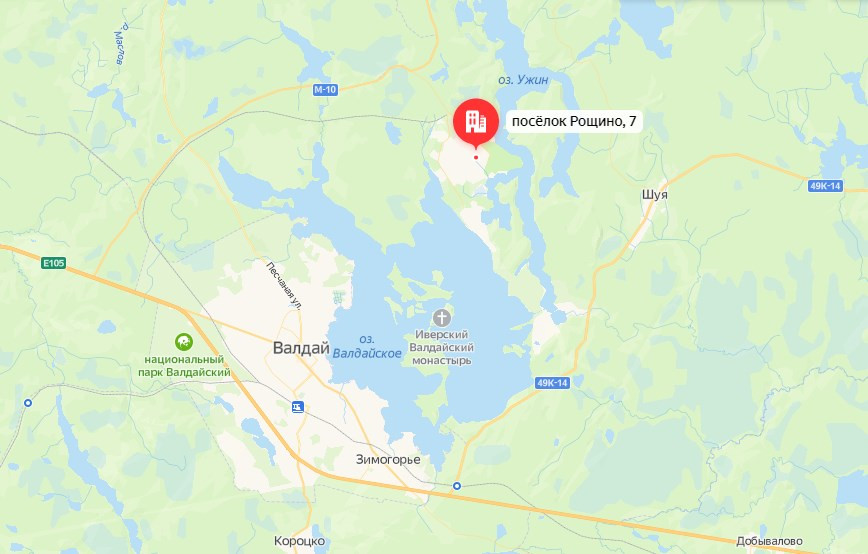Viewport: 868px width, 554px height.
Task: Click the 49K-14 badge near Shuya
Action: click(825, 186)
